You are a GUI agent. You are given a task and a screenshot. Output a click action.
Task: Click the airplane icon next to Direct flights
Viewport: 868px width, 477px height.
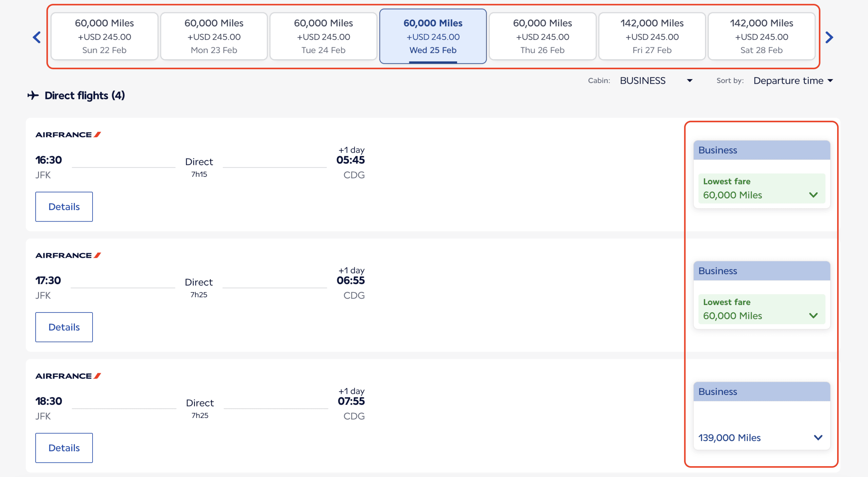(x=33, y=95)
